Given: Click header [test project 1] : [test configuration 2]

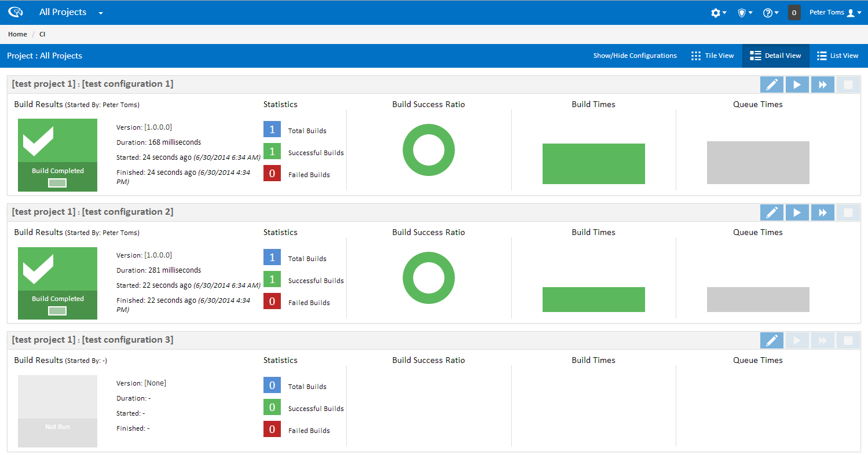Looking at the screenshot, I should pyautogui.click(x=93, y=212).
